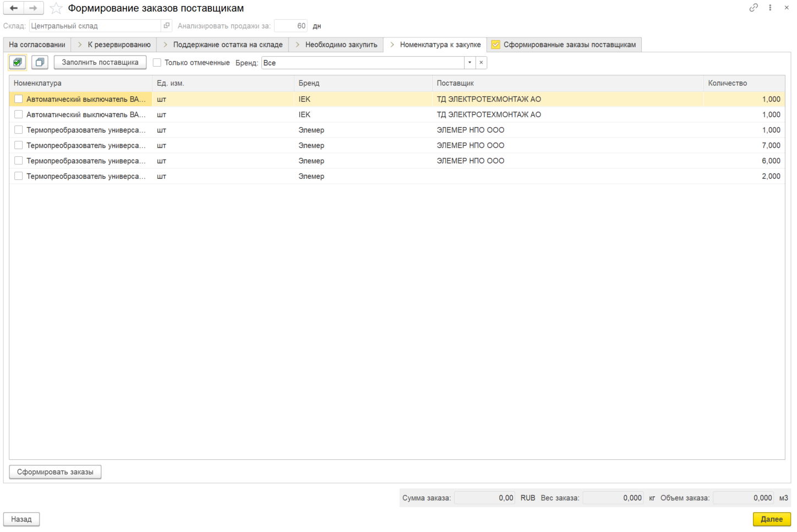This screenshot has width=797, height=532.
Task: Open the three-dot more options menu
Action: 770,8
